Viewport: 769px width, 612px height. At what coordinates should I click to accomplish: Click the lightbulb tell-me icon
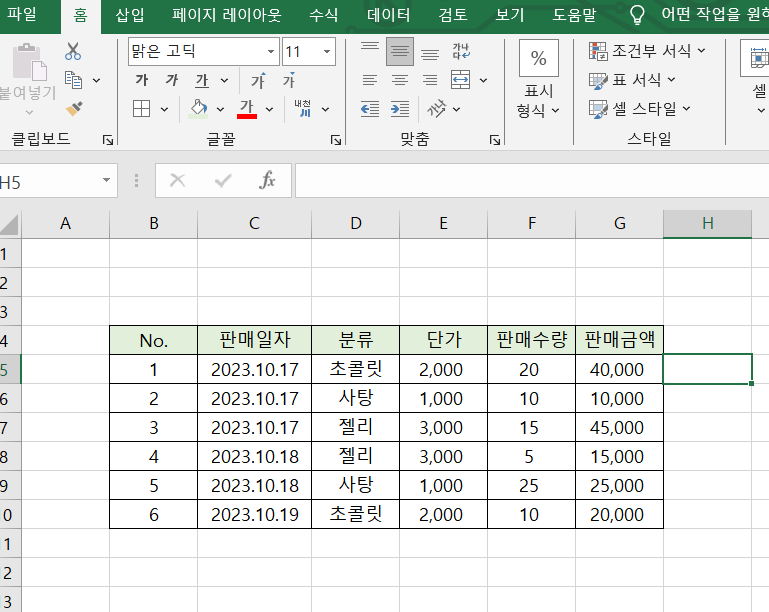tap(637, 15)
